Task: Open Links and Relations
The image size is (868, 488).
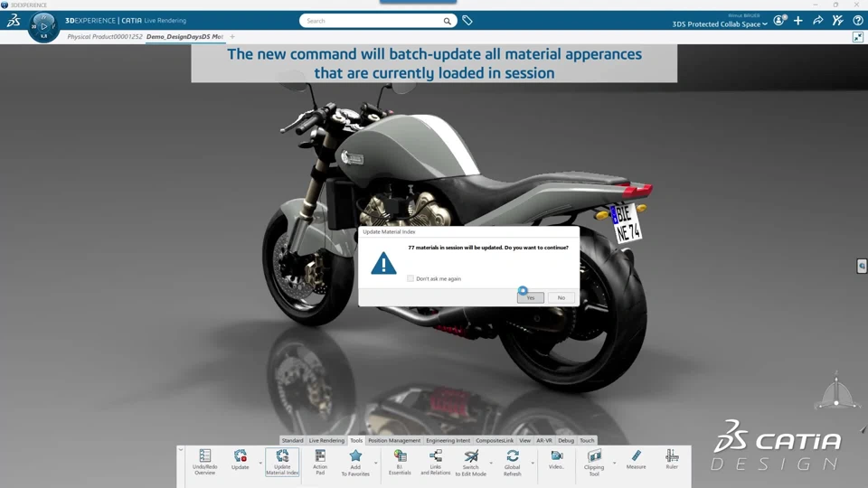Action: click(x=436, y=462)
